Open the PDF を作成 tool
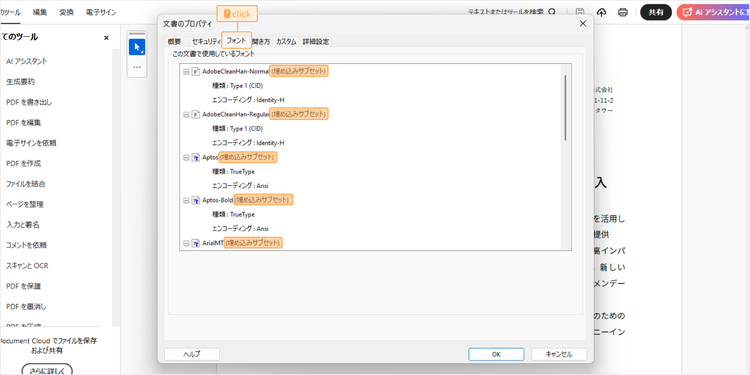750x375 pixels. coord(23,164)
